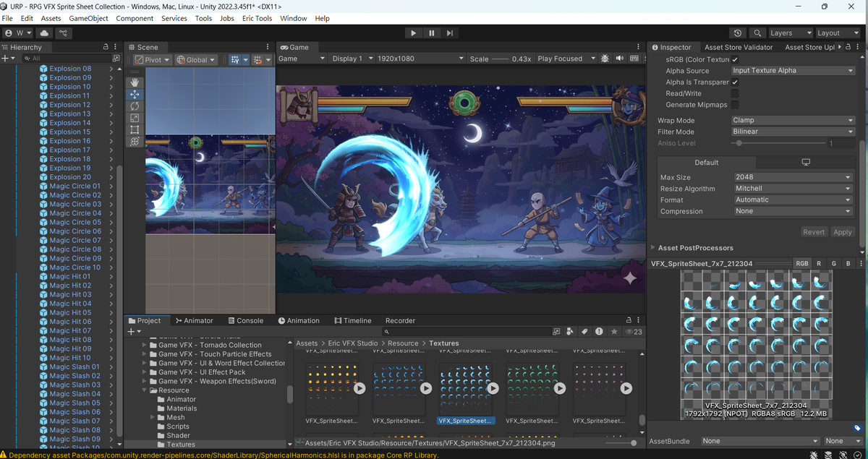The image size is (868, 459).
Task: Click the Unity Cloud icon in toolbar
Action: [x=45, y=33]
